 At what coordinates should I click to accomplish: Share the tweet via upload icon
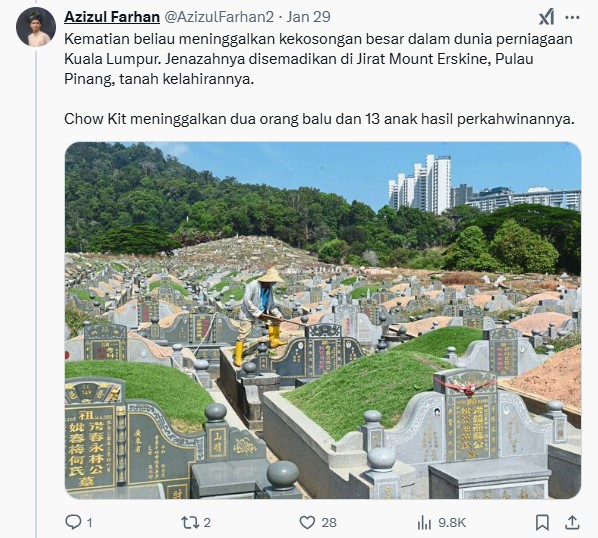tap(572, 522)
